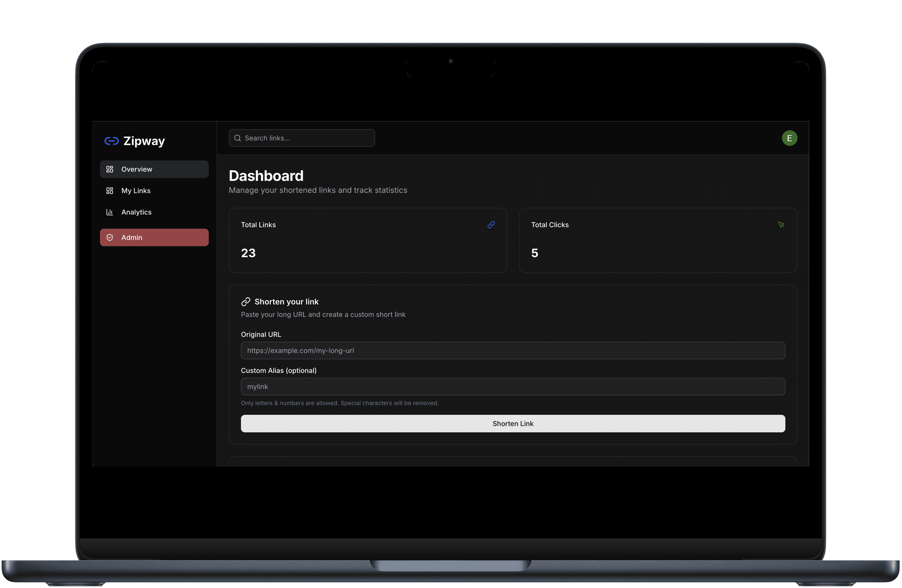
Task: Click 'Manage your shortened links' subtitle
Action: [x=318, y=190]
